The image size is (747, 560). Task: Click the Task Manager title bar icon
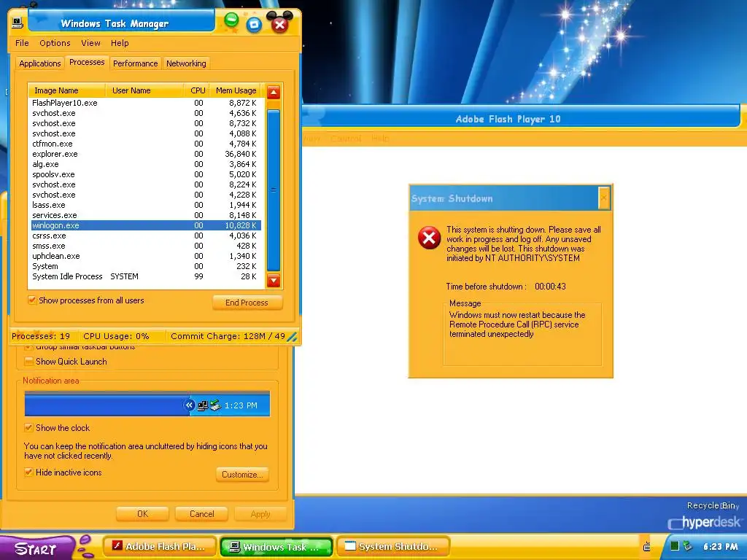[x=18, y=23]
